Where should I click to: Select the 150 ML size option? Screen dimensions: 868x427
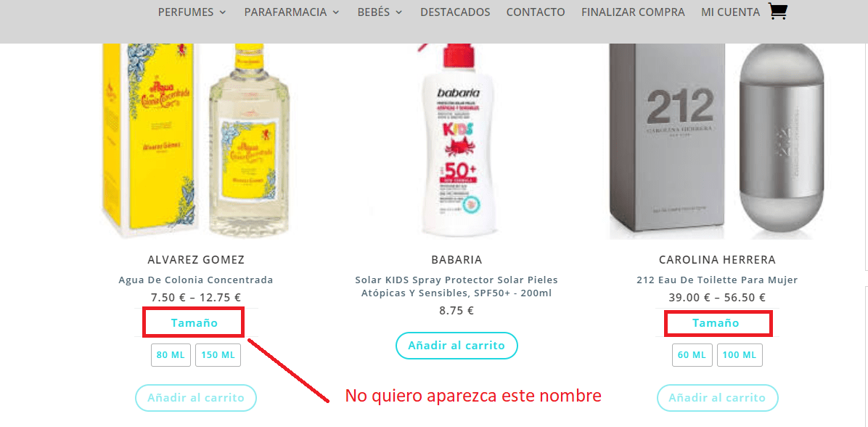[218, 355]
